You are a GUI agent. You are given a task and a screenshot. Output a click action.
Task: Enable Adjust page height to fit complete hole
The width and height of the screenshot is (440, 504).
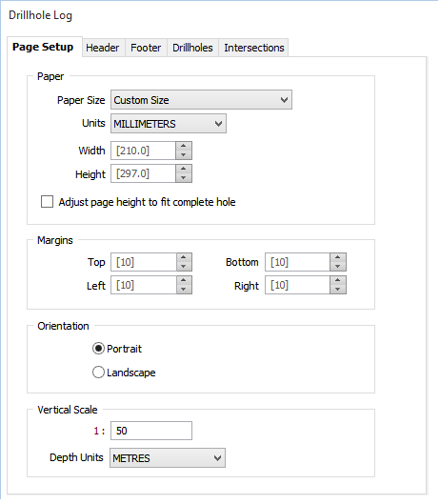(x=48, y=203)
